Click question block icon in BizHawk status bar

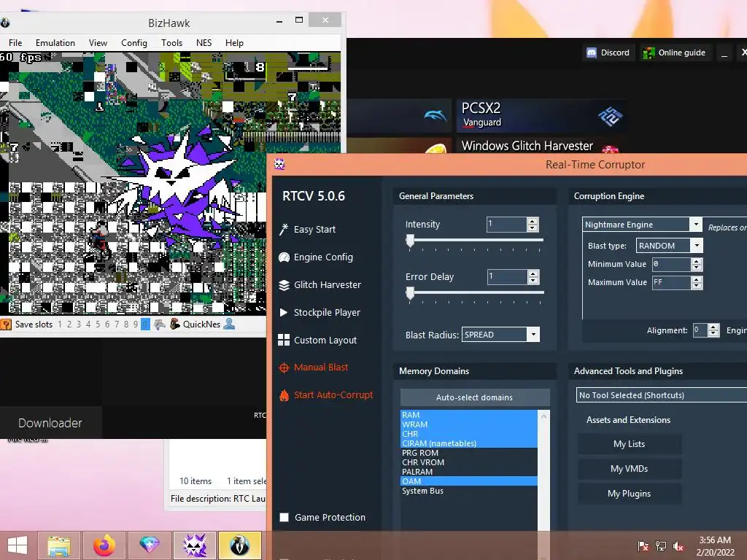coord(6,324)
